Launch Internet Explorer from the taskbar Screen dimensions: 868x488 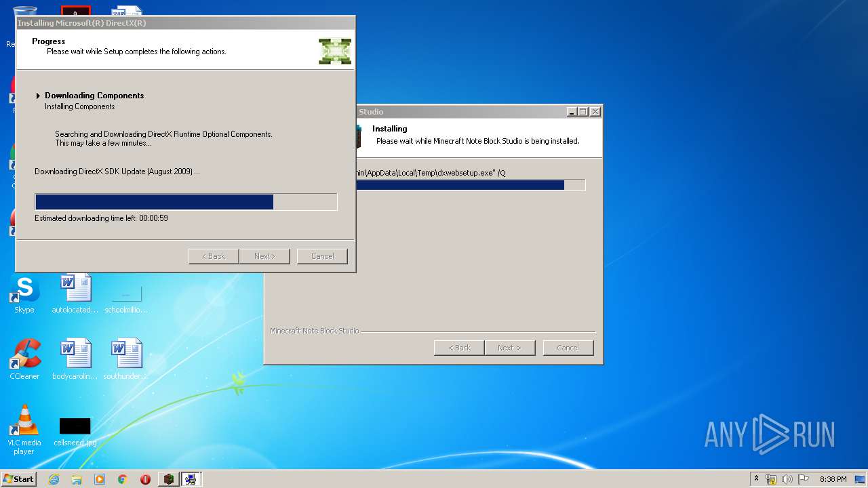54,479
